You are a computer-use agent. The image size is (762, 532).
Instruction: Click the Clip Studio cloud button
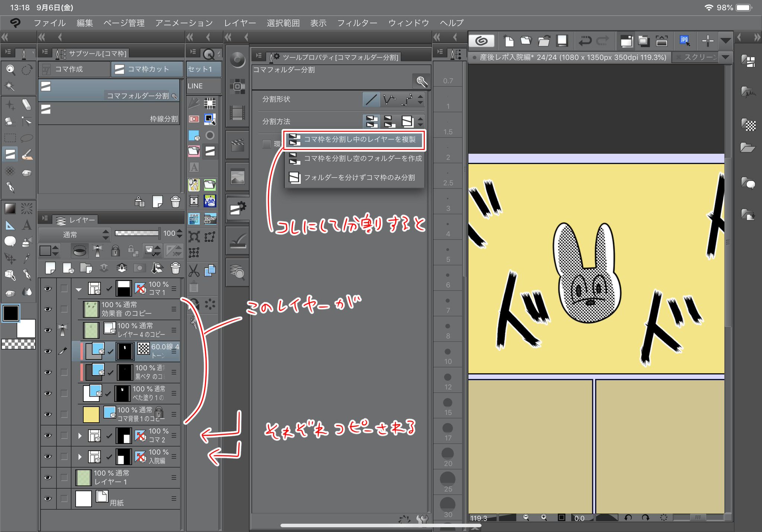pyautogui.click(x=481, y=41)
